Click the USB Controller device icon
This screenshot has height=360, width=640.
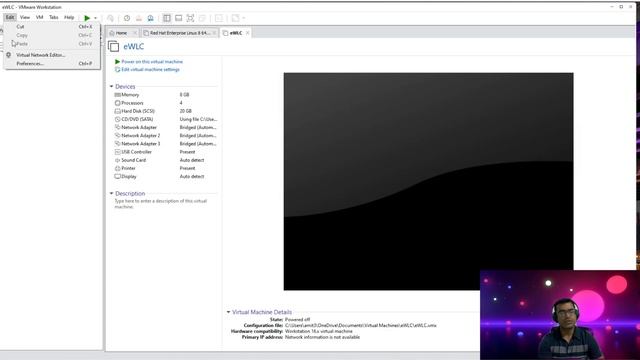point(118,152)
